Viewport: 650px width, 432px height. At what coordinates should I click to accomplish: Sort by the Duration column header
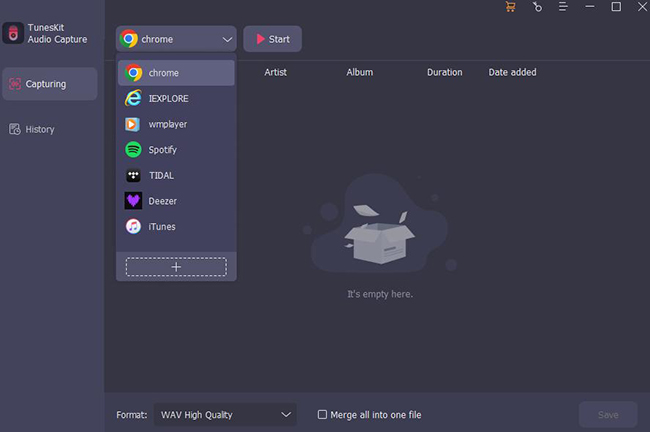[x=444, y=72]
